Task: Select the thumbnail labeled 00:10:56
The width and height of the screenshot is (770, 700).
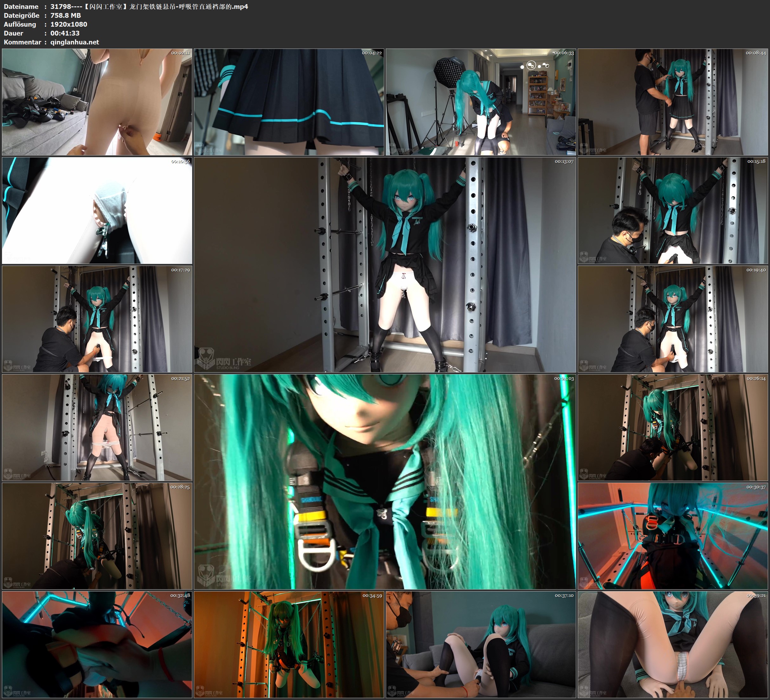Action: point(97,210)
